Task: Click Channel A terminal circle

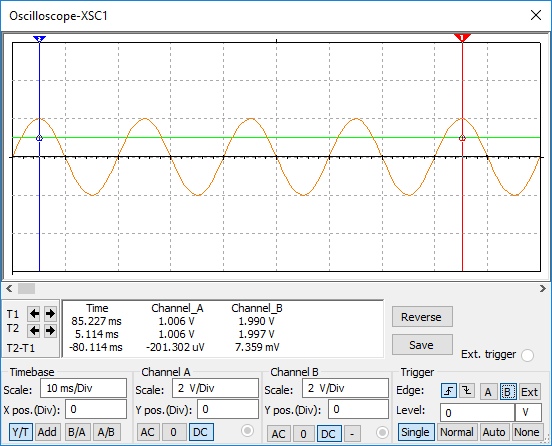Action: click(247, 430)
